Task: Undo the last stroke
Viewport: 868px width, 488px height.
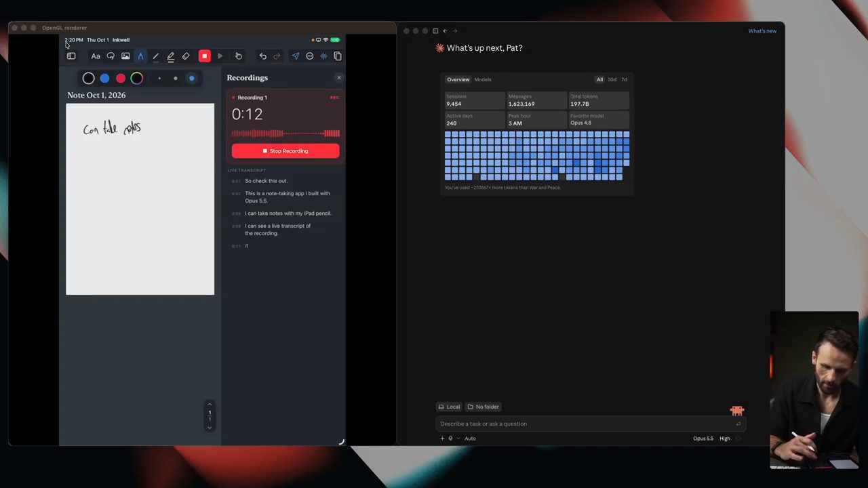Action: coord(263,56)
